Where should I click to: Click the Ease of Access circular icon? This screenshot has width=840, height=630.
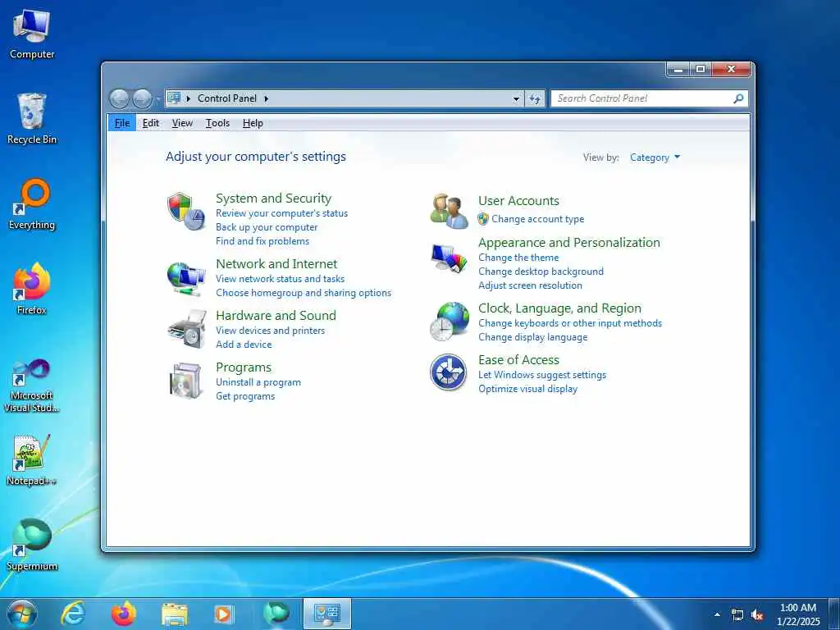click(x=449, y=372)
